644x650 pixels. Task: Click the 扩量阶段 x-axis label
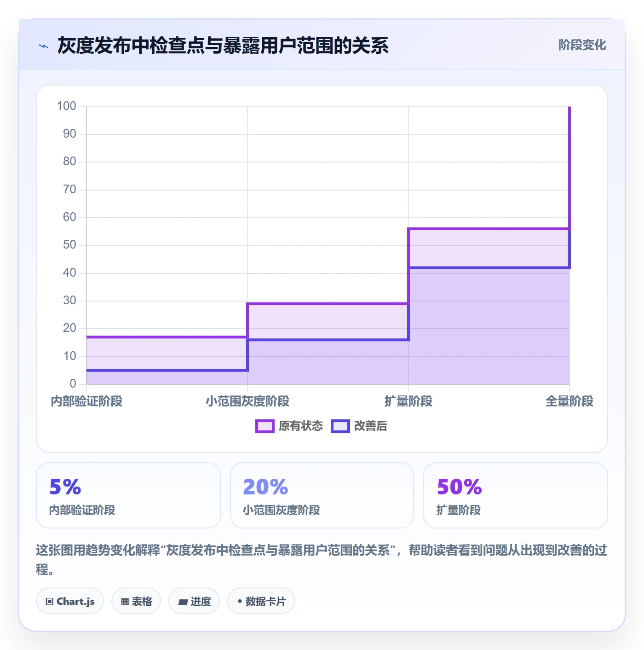point(408,401)
